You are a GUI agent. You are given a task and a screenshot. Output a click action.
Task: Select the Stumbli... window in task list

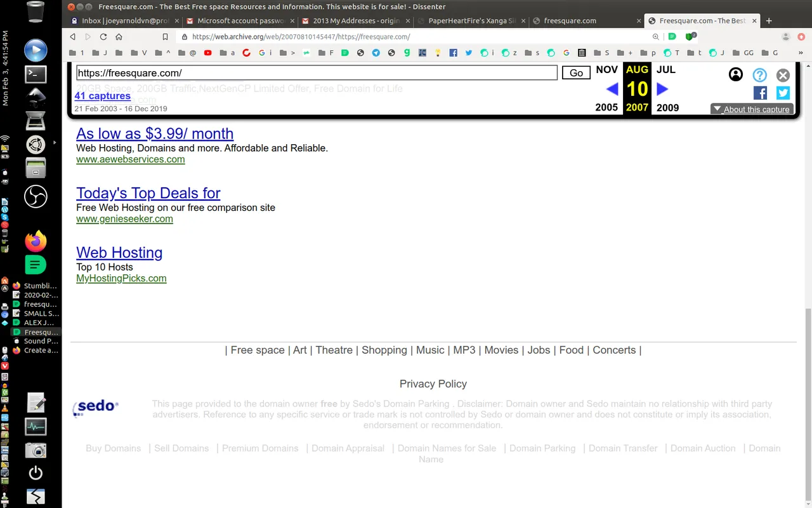coord(36,286)
